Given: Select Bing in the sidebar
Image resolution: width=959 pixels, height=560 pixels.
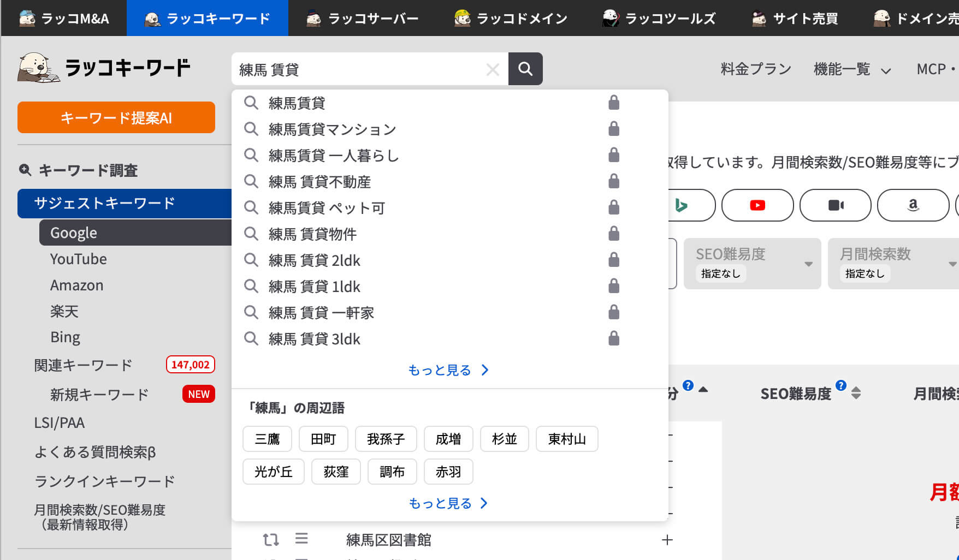Looking at the screenshot, I should click(65, 337).
